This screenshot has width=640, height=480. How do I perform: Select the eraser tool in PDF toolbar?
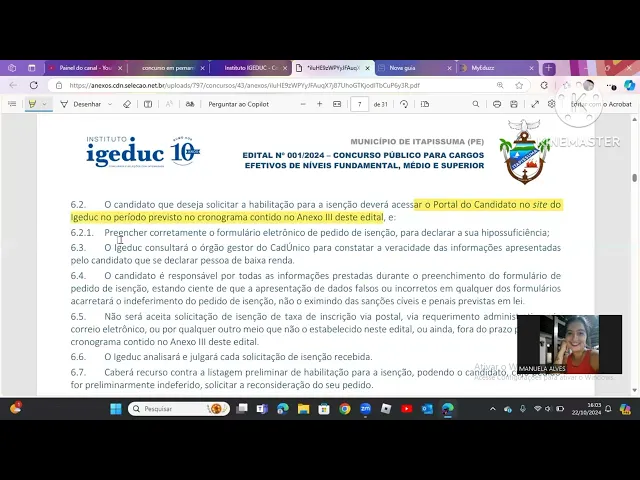point(127,104)
